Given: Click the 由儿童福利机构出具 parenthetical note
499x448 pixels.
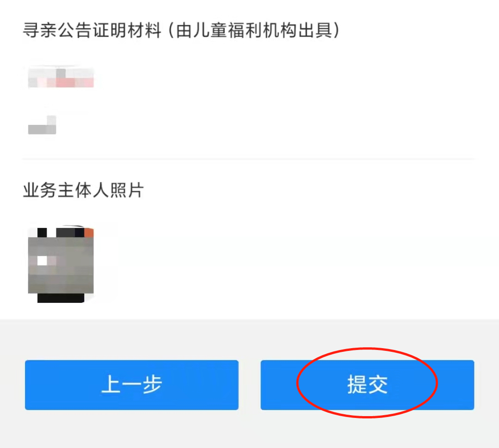Looking at the screenshot, I should [254, 31].
